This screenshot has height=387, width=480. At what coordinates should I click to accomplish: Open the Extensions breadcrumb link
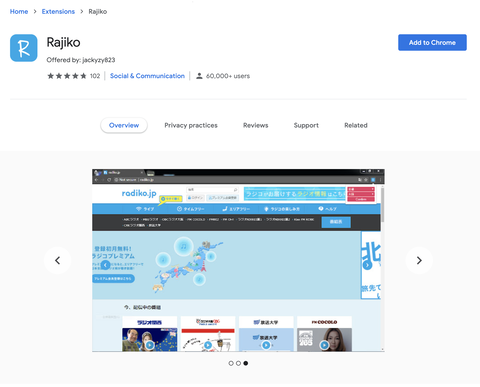[x=58, y=12]
